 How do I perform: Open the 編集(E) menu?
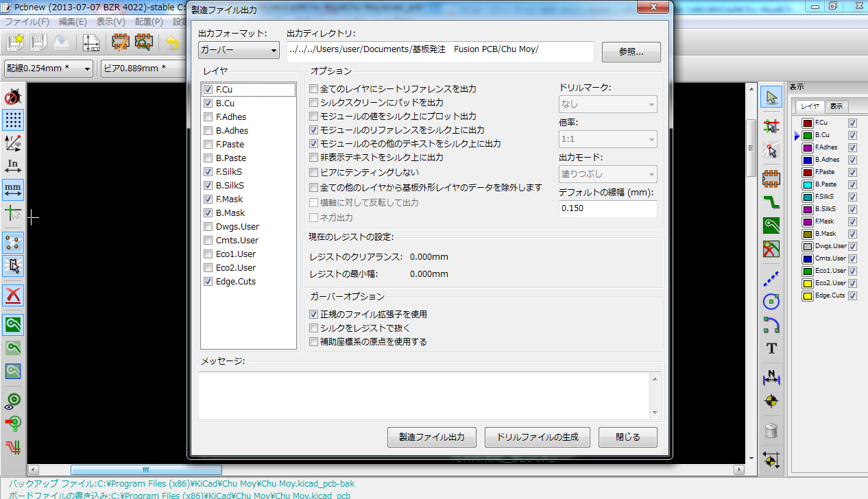[73, 21]
